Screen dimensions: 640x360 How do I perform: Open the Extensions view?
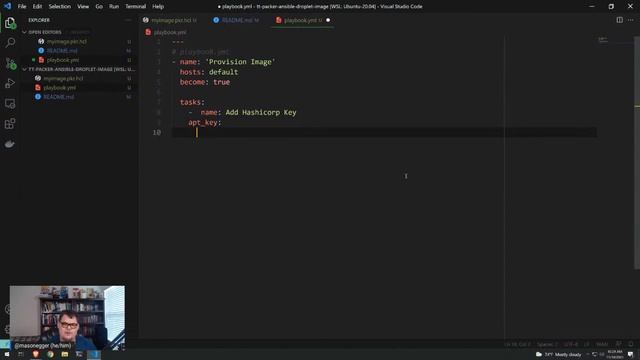point(10,124)
